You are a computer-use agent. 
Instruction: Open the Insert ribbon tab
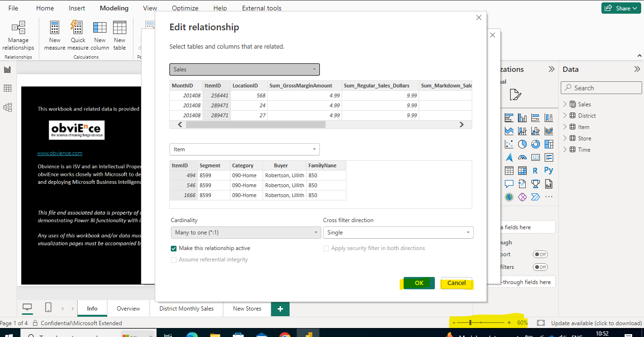[77, 8]
